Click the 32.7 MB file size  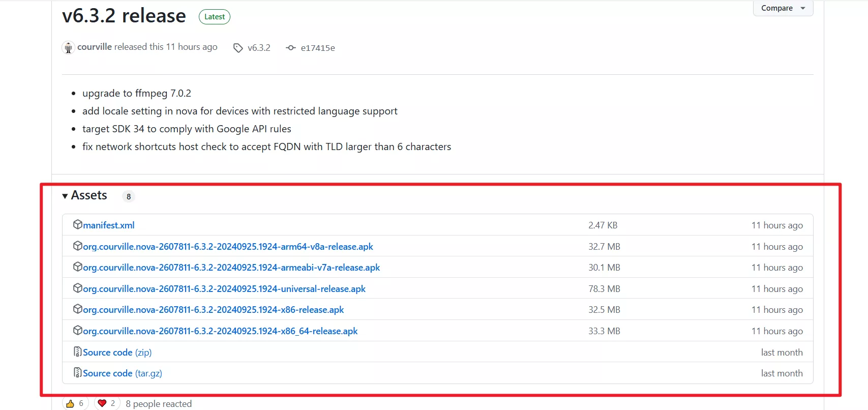tap(605, 246)
